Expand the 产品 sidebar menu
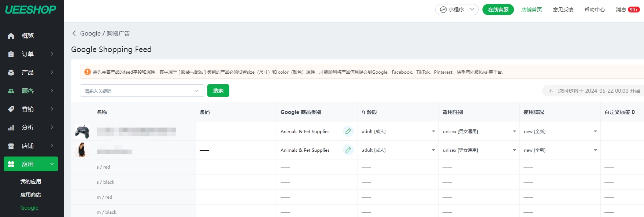The height and width of the screenshot is (217, 644). pos(52,72)
